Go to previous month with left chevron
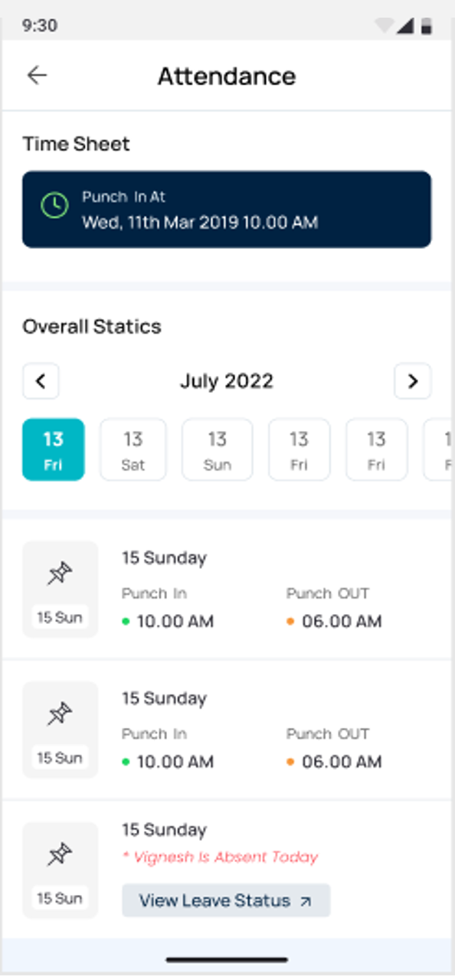This screenshot has width=455, height=980. point(41,381)
